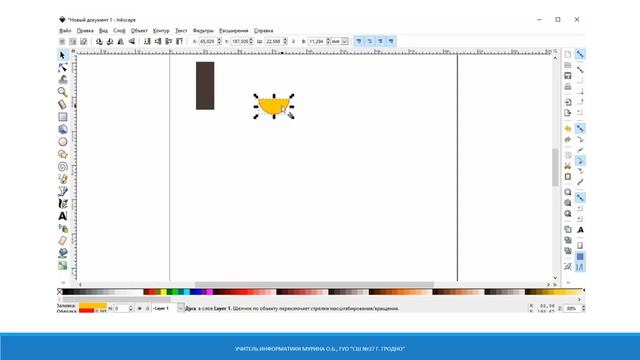The image size is (640, 360).
Task: Select the Tweak tool
Action: click(62, 80)
